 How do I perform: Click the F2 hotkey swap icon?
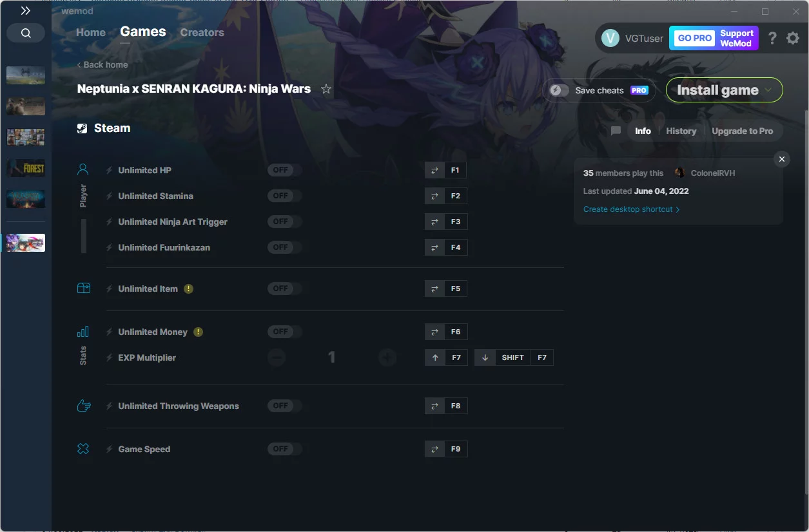(x=434, y=196)
